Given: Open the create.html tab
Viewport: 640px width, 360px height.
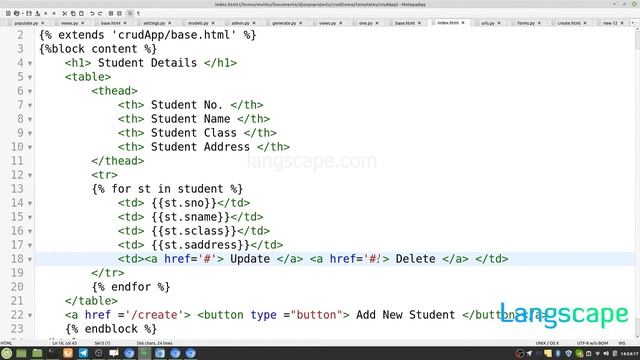Looking at the screenshot, I should [x=569, y=23].
